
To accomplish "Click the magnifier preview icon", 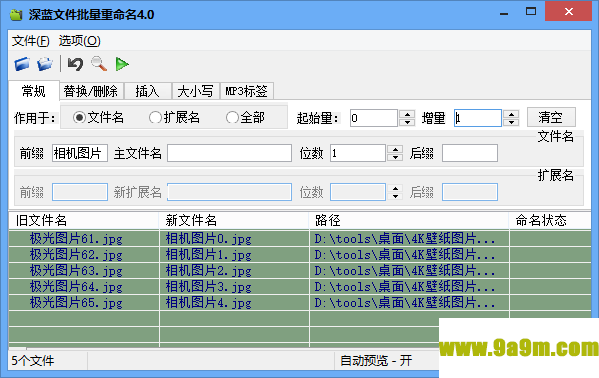I will point(99,64).
